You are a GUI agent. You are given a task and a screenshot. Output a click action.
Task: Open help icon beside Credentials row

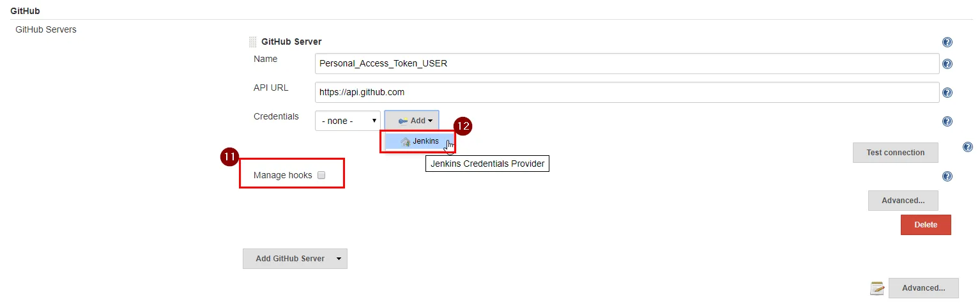coord(947,121)
